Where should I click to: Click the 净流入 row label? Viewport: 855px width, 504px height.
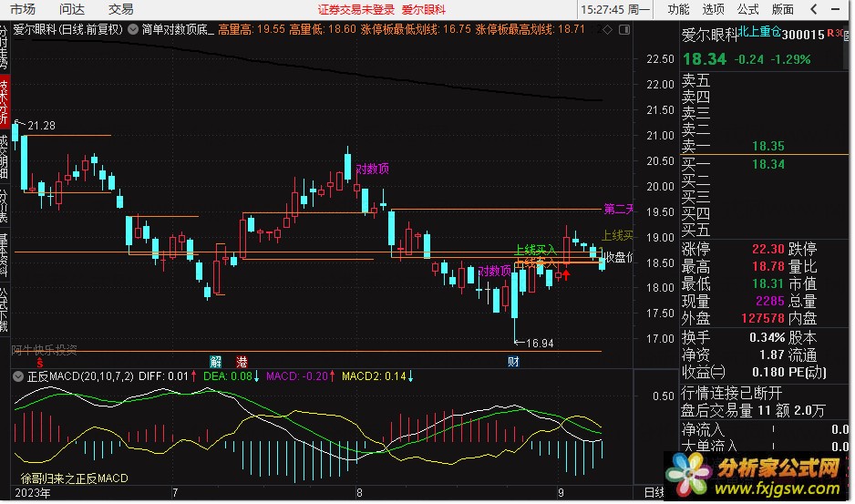(x=703, y=430)
